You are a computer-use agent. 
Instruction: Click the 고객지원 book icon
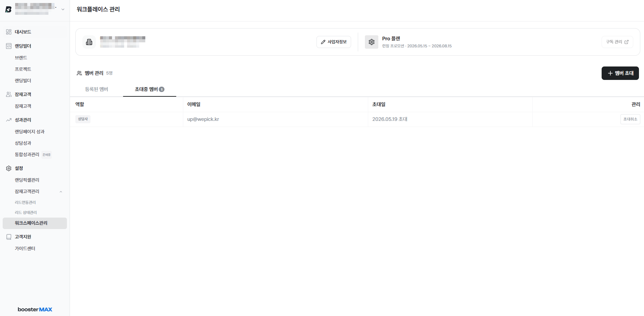click(x=9, y=237)
